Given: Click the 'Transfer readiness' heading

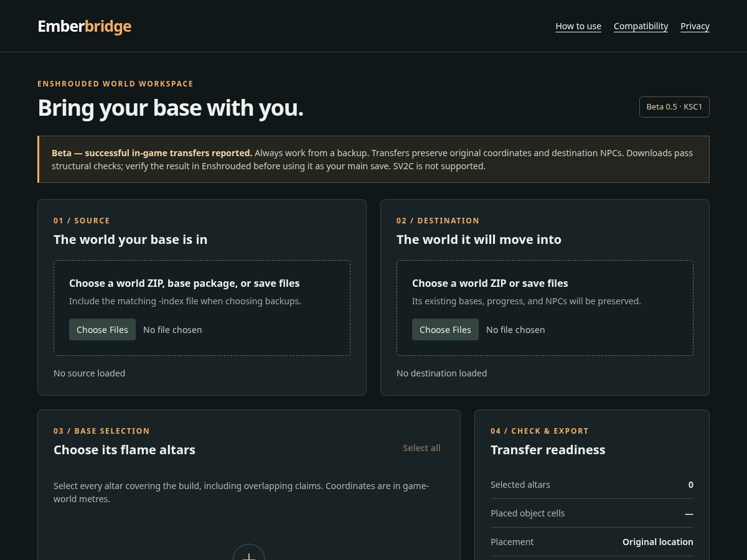Looking at the screenshot, I should click(x=548, y=450).
